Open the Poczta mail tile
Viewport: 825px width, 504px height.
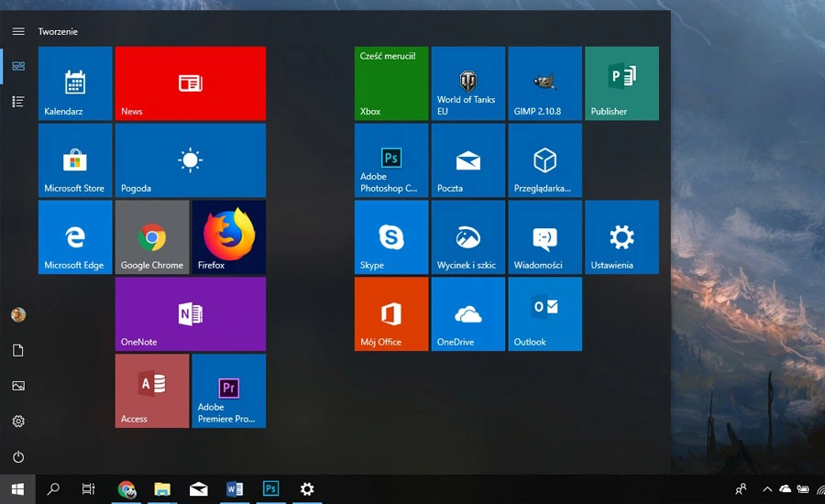point(468,160)
